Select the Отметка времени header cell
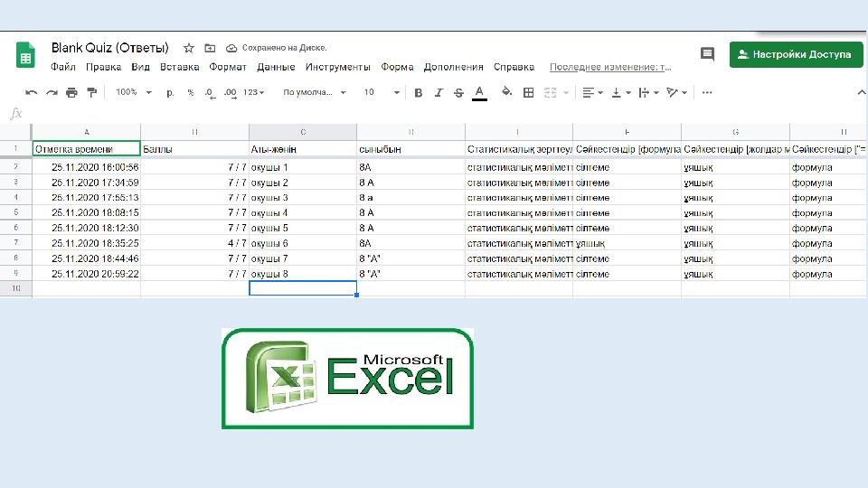 pyautogui.click(x=86, y=148)
